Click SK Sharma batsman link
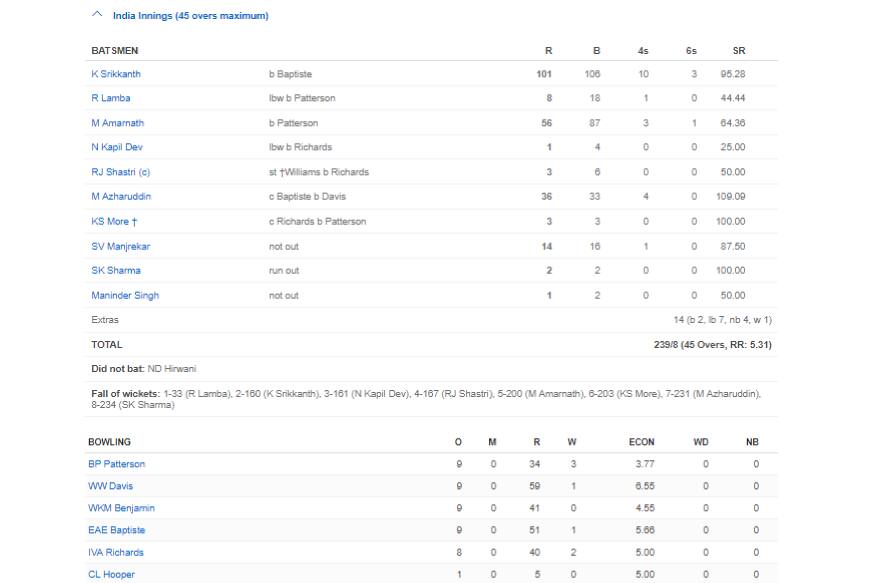 coord(116,270)
